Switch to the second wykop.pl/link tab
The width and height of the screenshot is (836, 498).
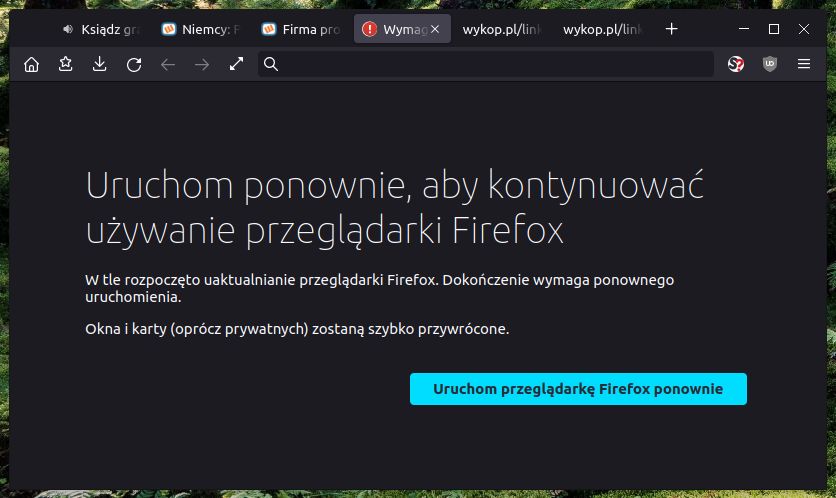coord(602,29)
